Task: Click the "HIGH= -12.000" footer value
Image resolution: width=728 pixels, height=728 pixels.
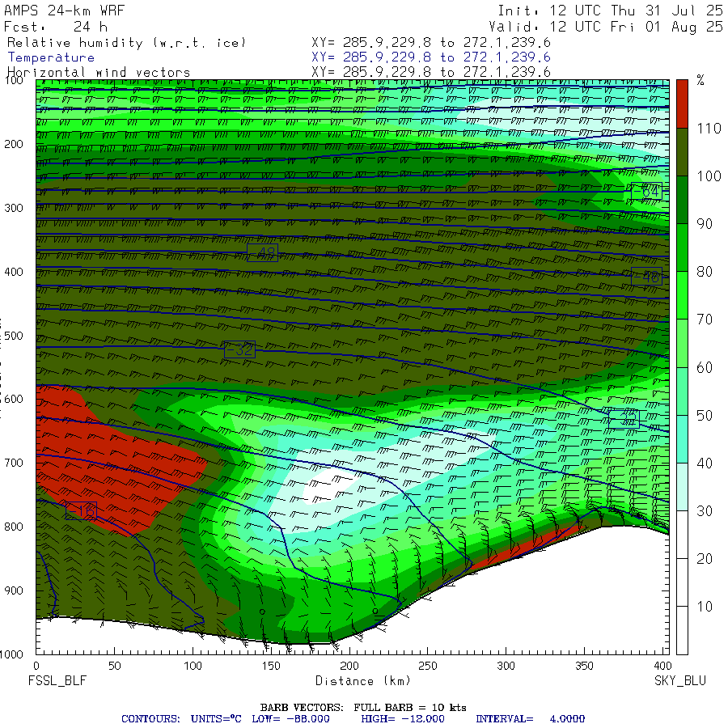Action: [403, 719]
